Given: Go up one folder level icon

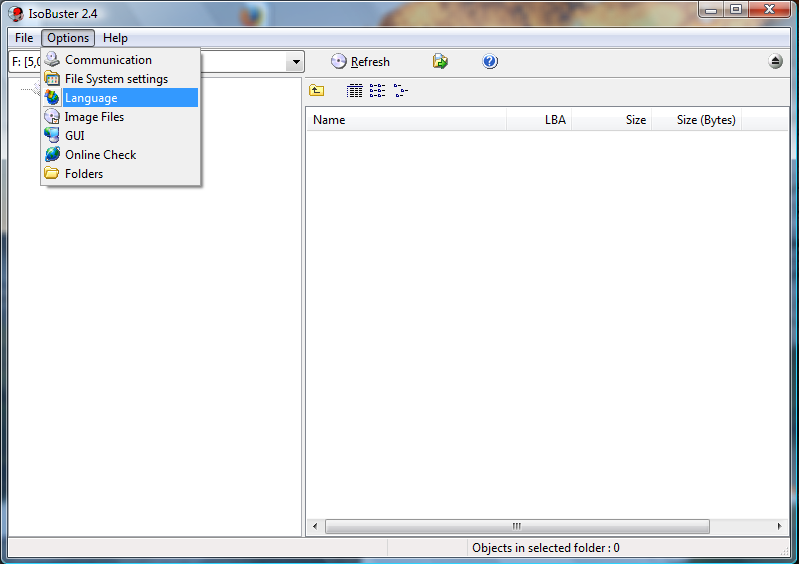Looking at the screenshot, I should [316, 91].
